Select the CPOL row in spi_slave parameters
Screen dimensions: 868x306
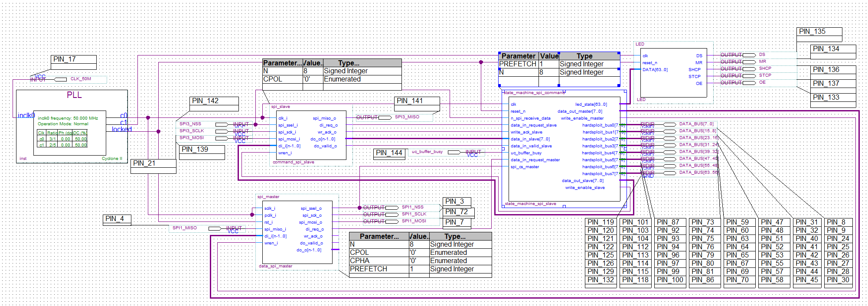332,79
